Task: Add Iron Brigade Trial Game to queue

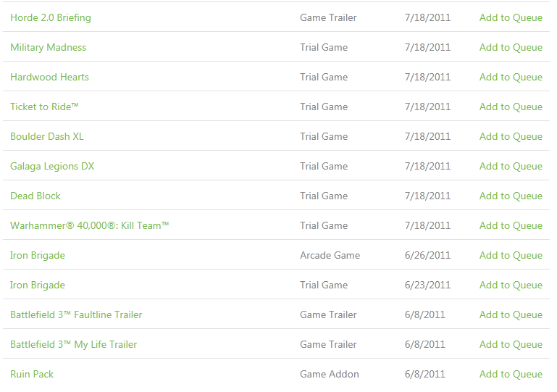Action: [x=511, y=285]
